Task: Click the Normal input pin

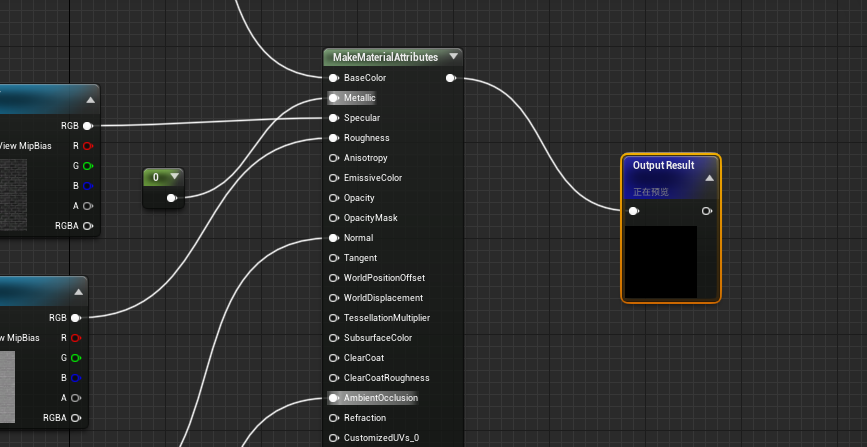Action: point(333,238)
